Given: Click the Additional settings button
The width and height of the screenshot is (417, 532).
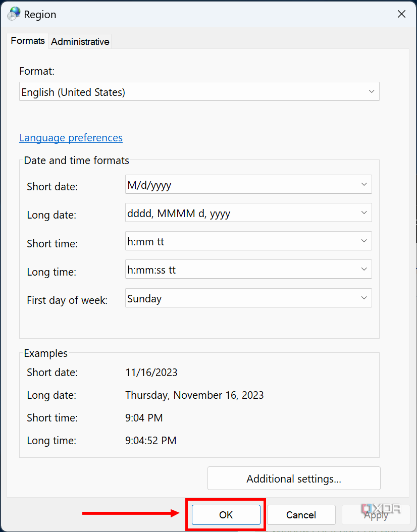Looking at the screenshot, I should pos(294,478).
